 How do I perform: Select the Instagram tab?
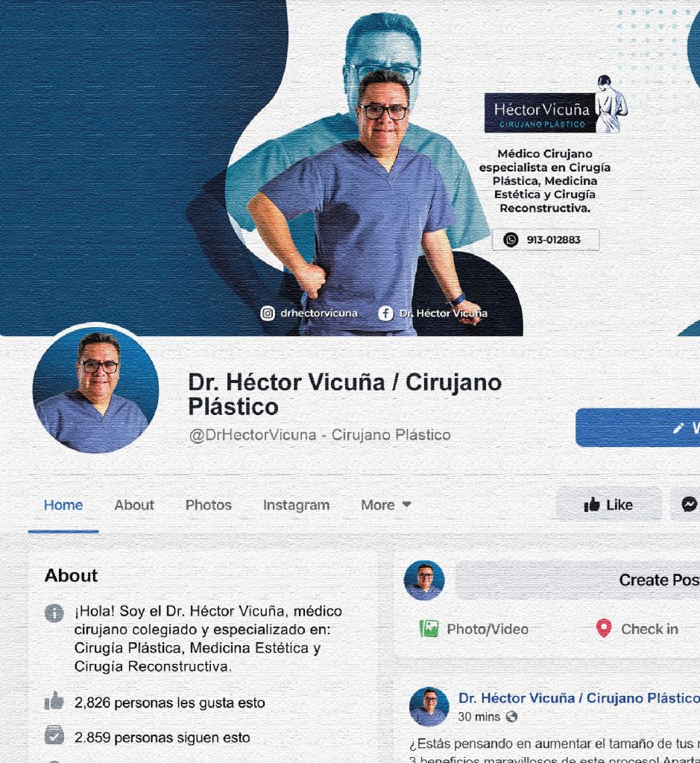tap(296, 505)
